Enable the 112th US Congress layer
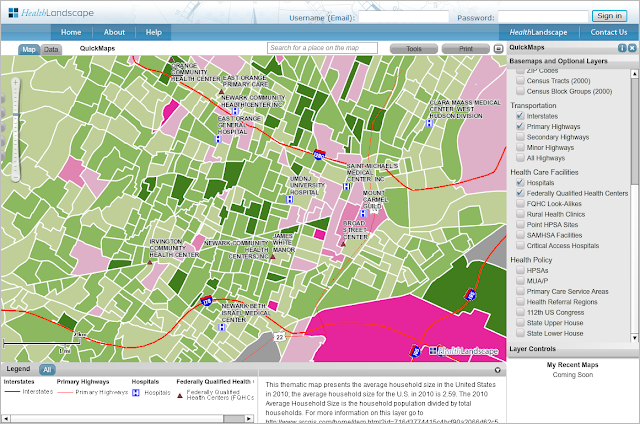This screenshot has width=640, height=424. [520, 312]
